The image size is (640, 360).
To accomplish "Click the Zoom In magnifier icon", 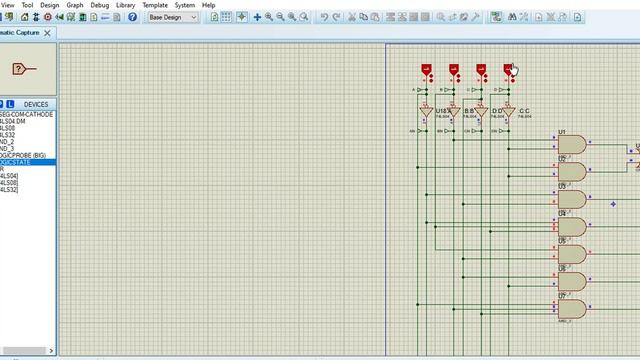I will 269,17.
